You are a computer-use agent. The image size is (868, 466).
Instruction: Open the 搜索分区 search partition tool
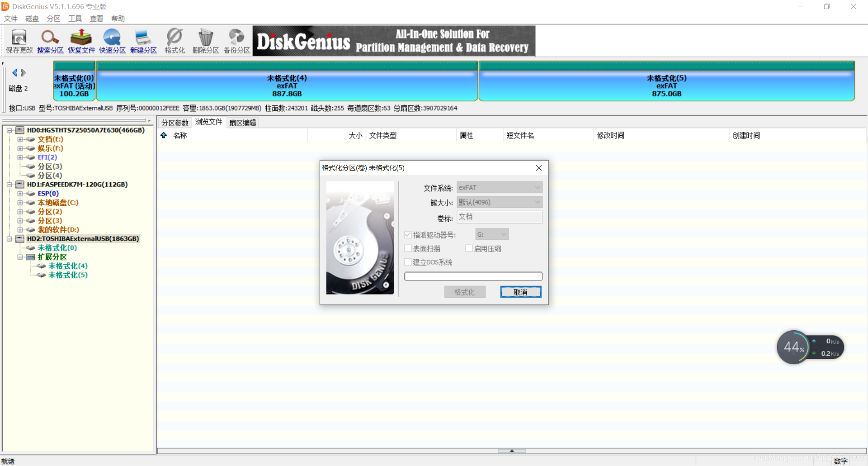(x=50, y=41)
